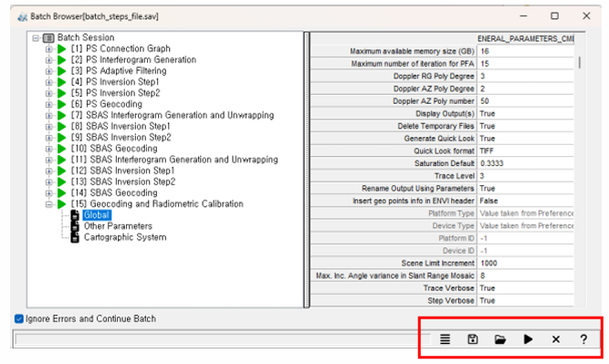
Task: Edit the Maximum available memory size value
Action: point(526,51)
